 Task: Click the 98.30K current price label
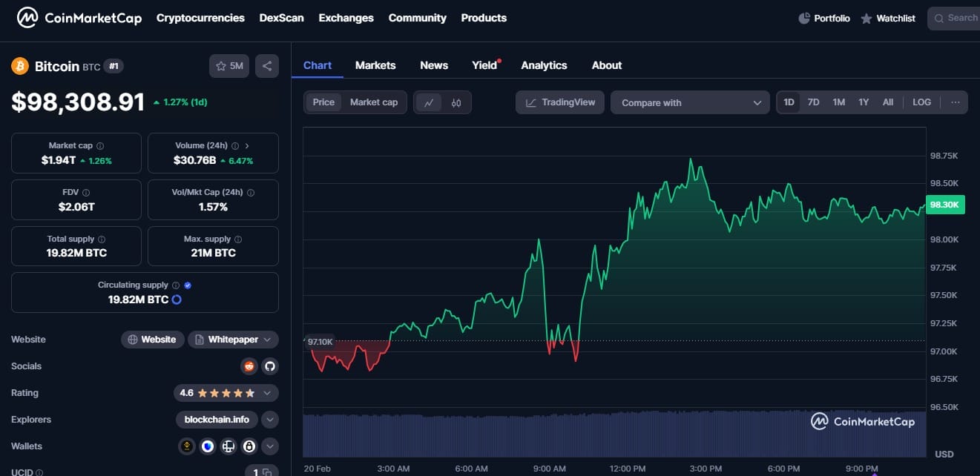pyautogui.click(x=945, y=205)
